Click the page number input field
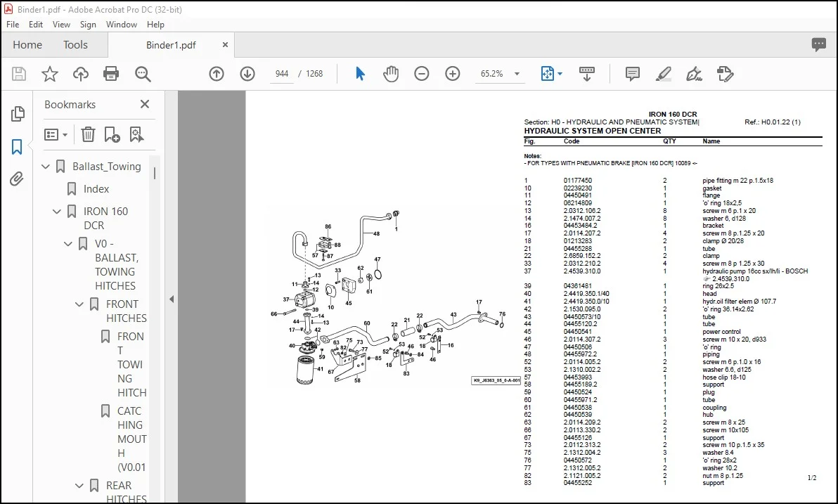The image size is (838, 504). (x=282, y=74)
